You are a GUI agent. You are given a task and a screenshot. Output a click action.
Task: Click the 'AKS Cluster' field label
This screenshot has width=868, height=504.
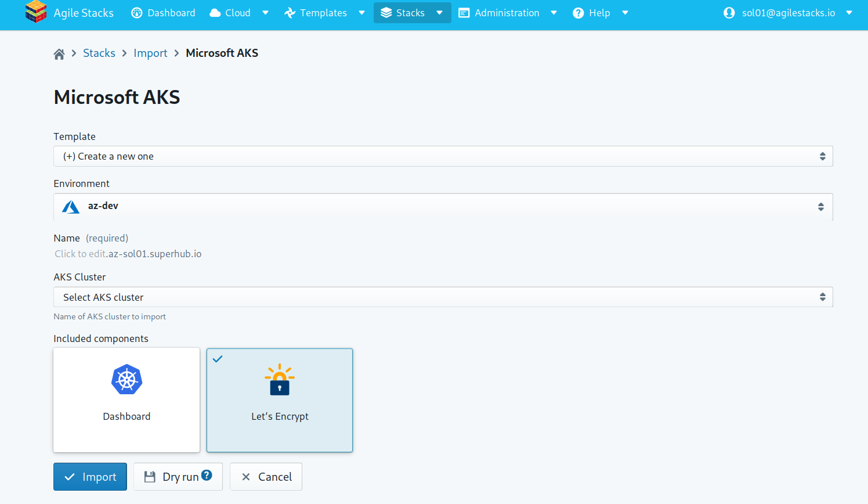79,277
